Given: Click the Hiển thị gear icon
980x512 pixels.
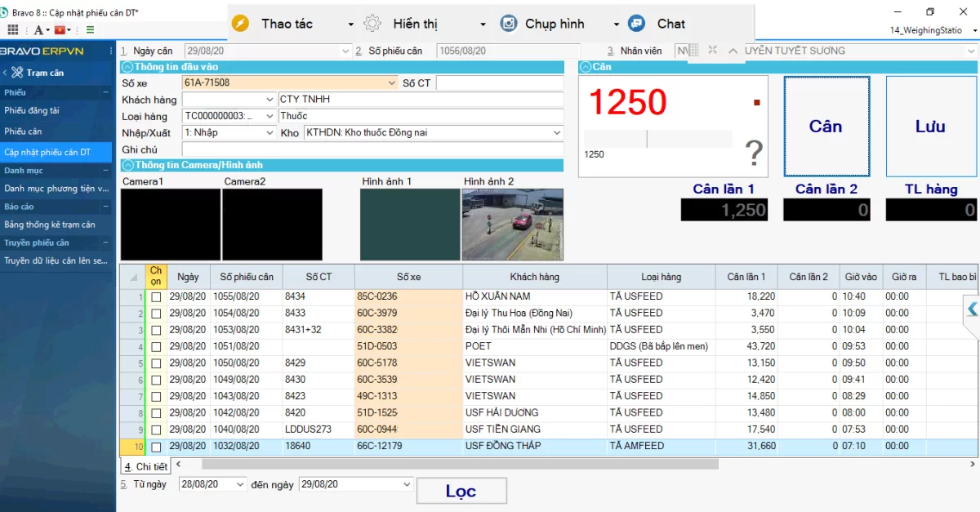Looking at the screenshot, I should tap(372, 24).
